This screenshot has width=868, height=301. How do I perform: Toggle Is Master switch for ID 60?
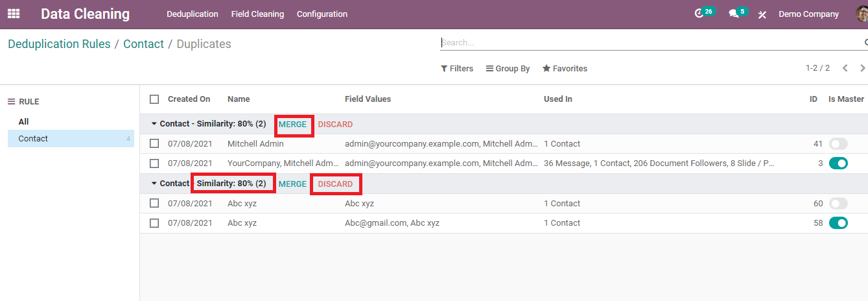point(838,204)
